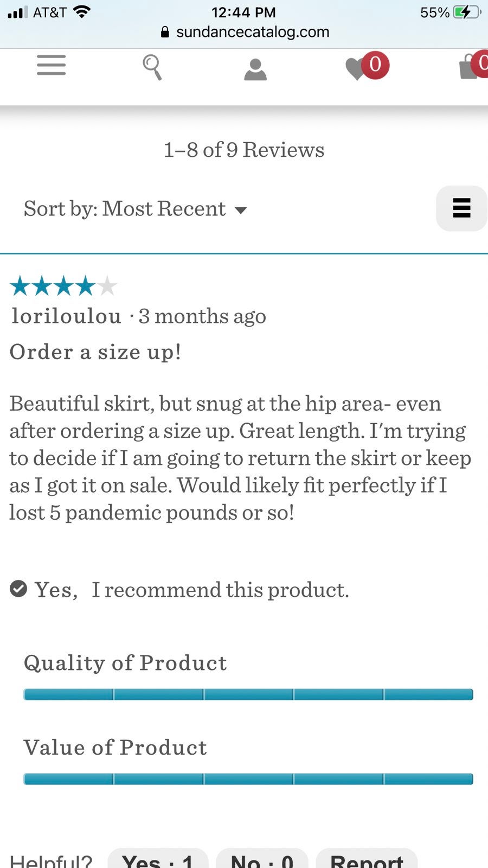Vote No · 0 on review helpfulness
Screen dimensions: 488x868
(x=262, y=859)
